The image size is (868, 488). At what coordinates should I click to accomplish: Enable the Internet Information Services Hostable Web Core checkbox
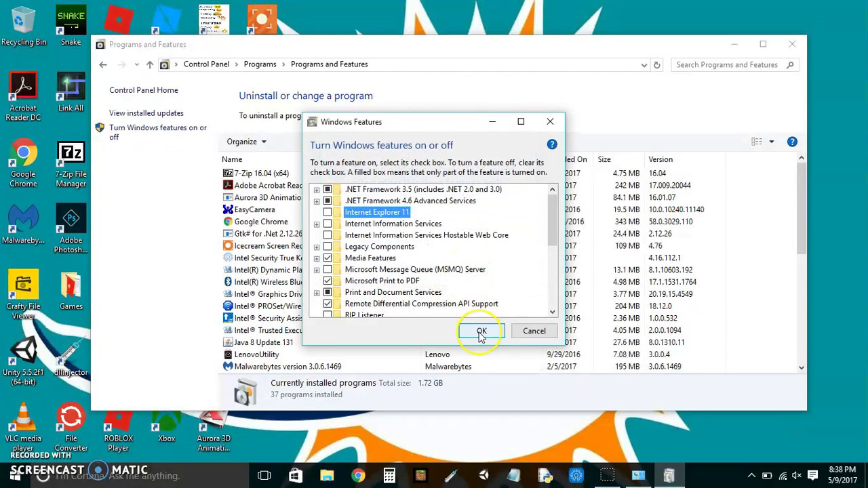point(328,235)
